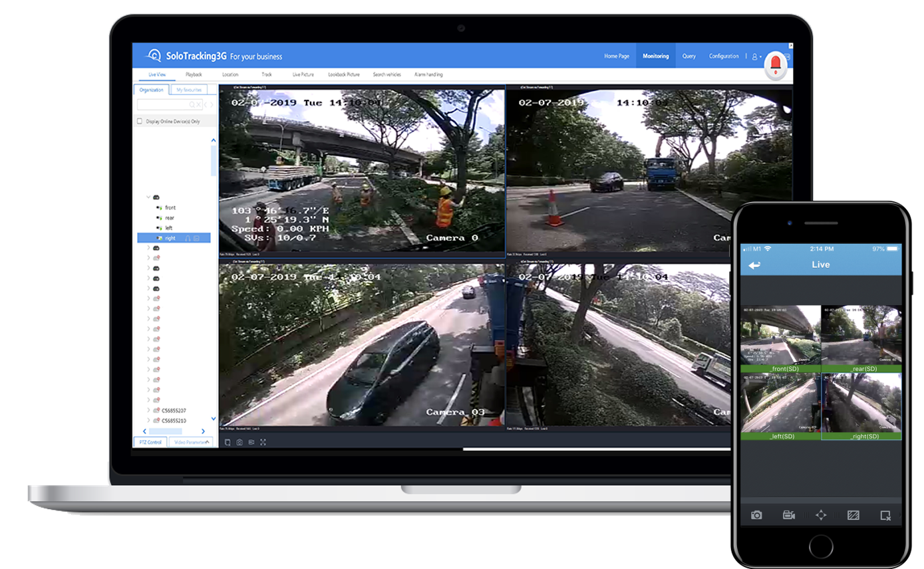The width and height of the screenshot is (924, 569).
Task: Start recording with the laptop toolbar record icon
Action: pos(251,442)
